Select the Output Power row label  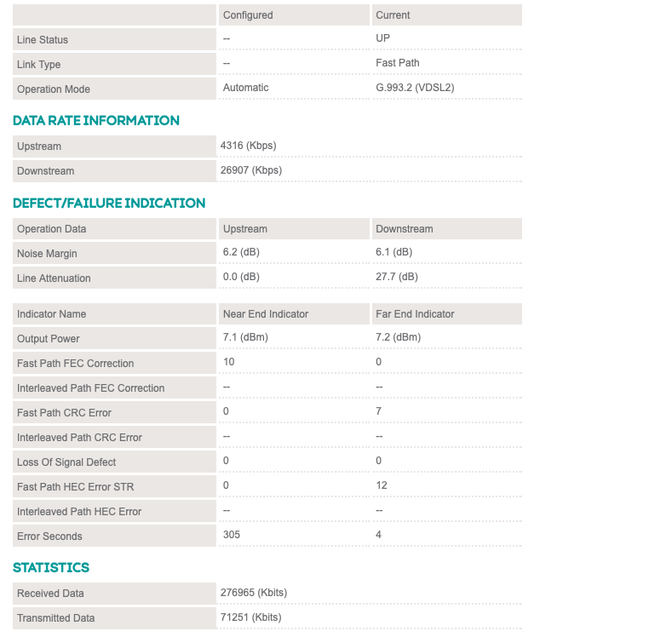click(49, 339)
